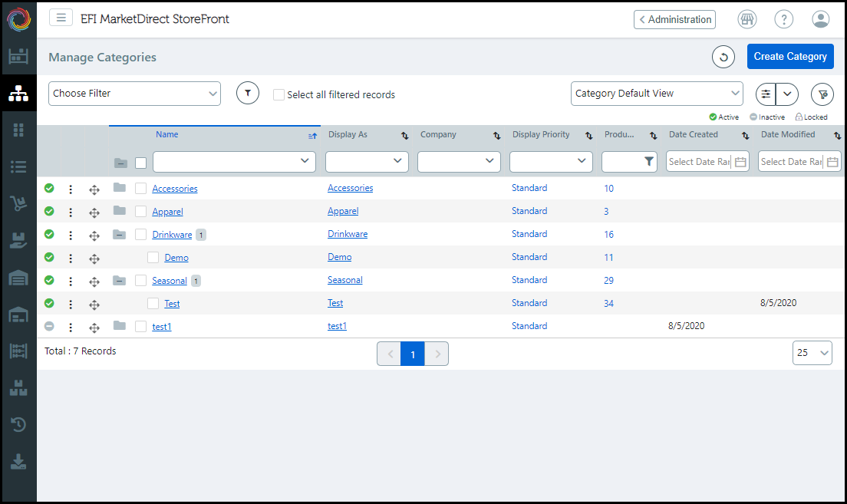The height and width of the screenshot is (504, 847).
Task: Open actions menu for Accessories row
Action: point(71,189)
